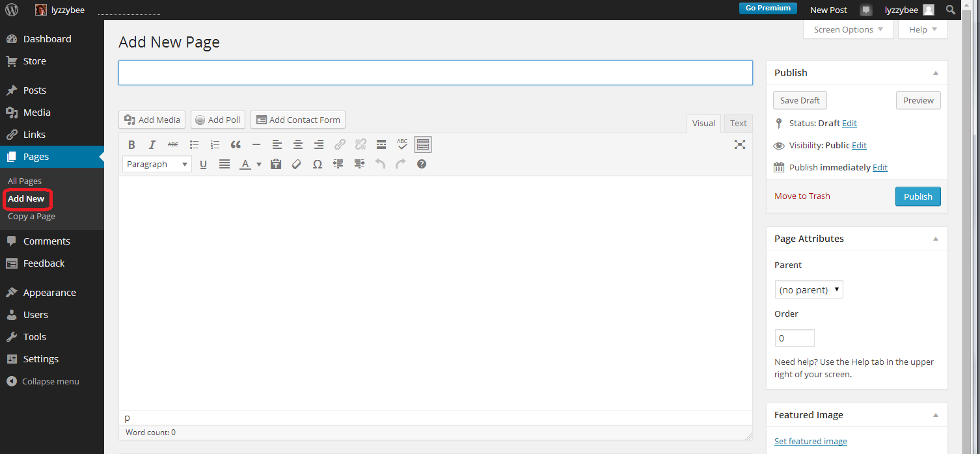The width and height of the screenshot is (980, 454).
Task: Toggle bold formatting in the editor
Action: pyautogui.click(x=131, y=145)
